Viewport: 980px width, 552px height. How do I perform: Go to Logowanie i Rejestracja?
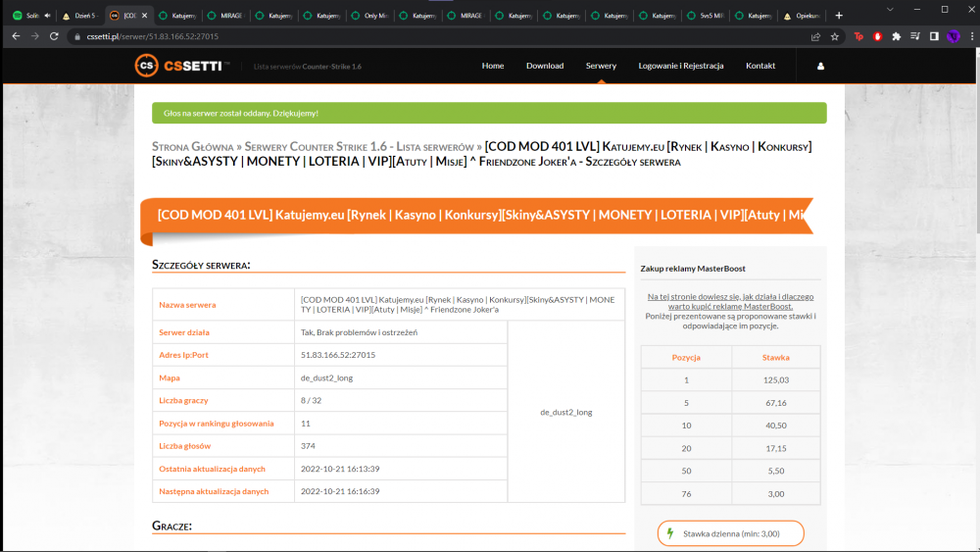[681, 66]
